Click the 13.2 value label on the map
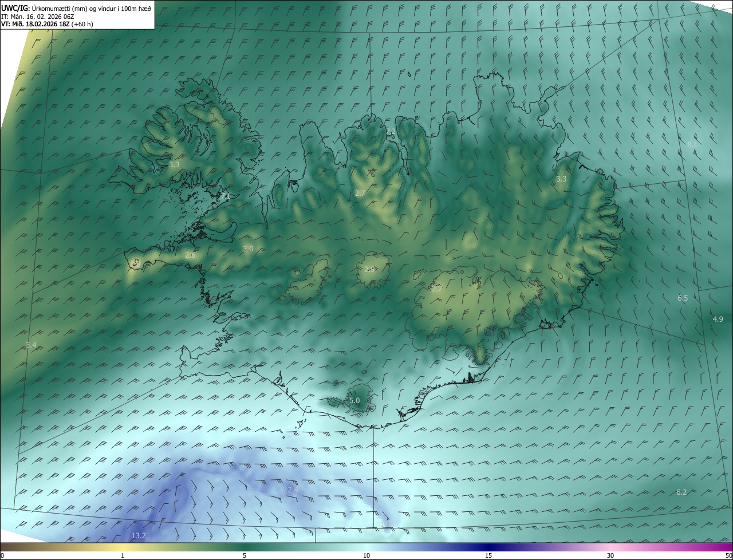This screenshot has height=560, width=733. [x=139, y=535]
